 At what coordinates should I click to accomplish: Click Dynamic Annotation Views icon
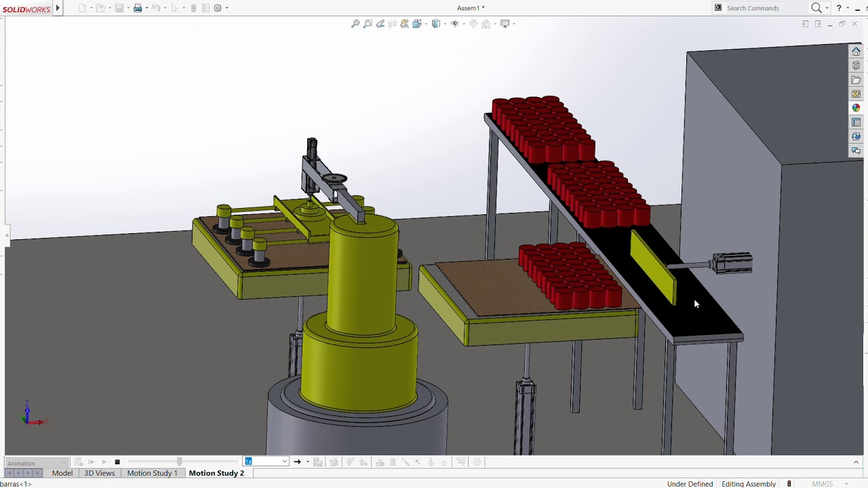(x=405, y=24)
